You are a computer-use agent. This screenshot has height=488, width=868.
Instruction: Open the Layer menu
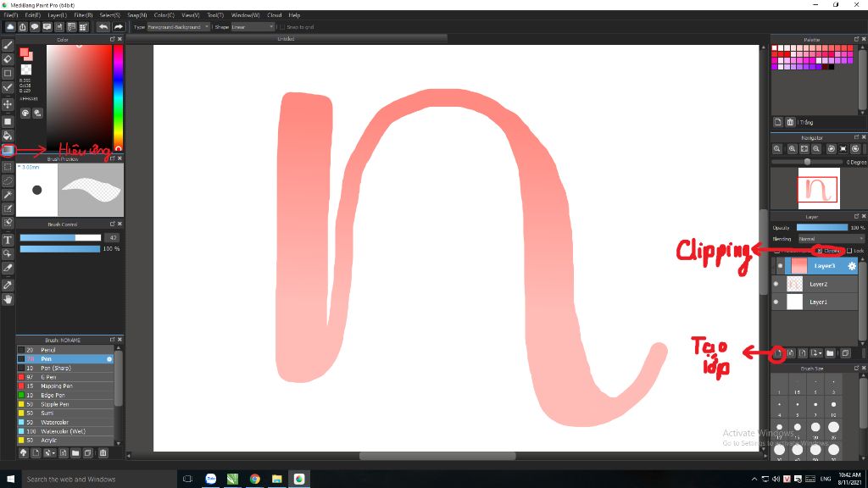pos(57,15)
